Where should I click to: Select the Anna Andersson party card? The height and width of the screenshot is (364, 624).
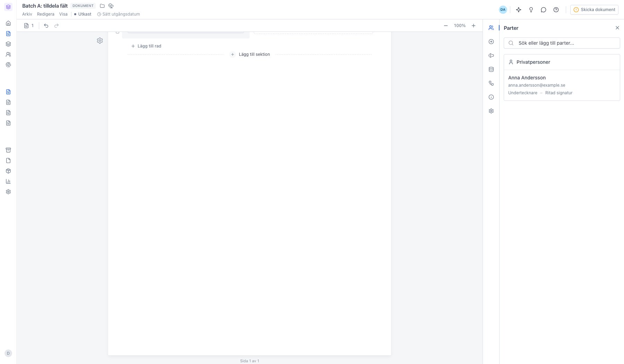(562, 85)
